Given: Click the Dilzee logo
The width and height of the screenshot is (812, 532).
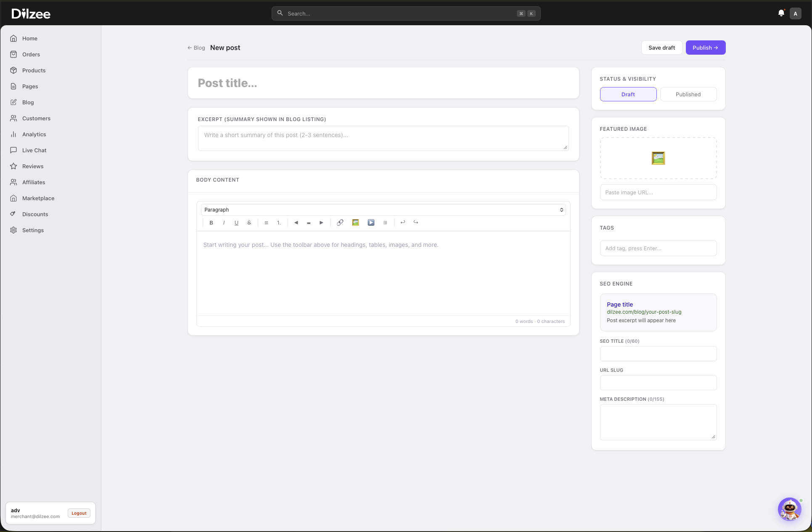Looking at the screenshot, I should [31, 14].
